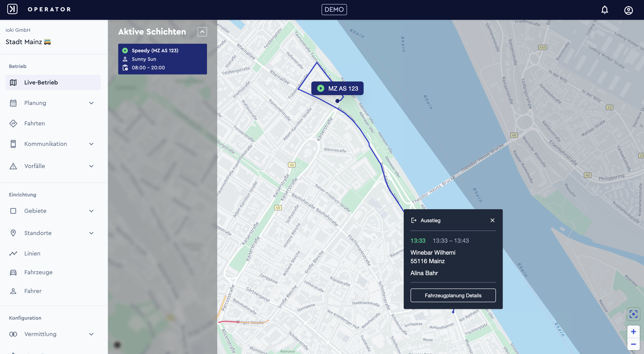The image size is (644, 354).
Task: Center the map on the vehicle location
Action: (633, 314)
